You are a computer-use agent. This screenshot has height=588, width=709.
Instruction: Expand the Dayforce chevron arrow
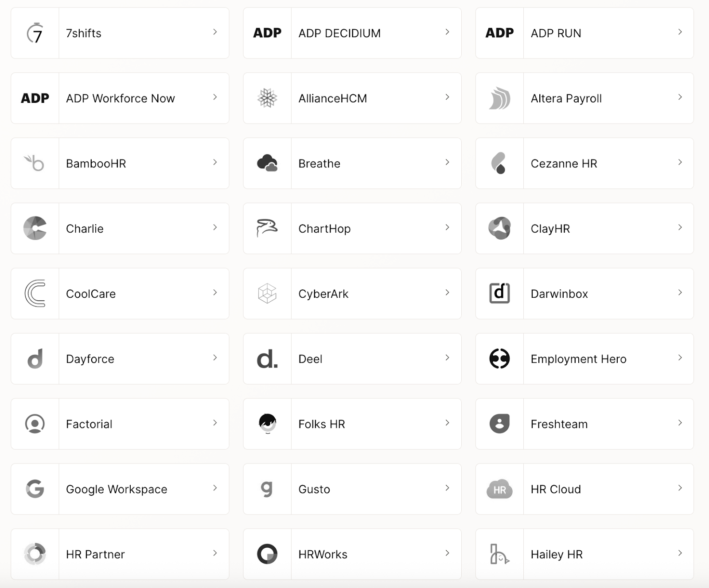pyautogui.click(x=215, y=358)
